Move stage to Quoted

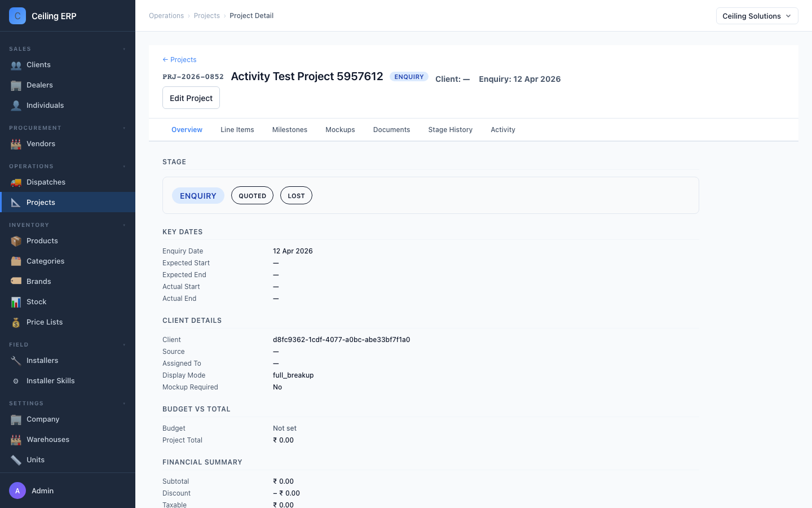(x=252, y=195)
